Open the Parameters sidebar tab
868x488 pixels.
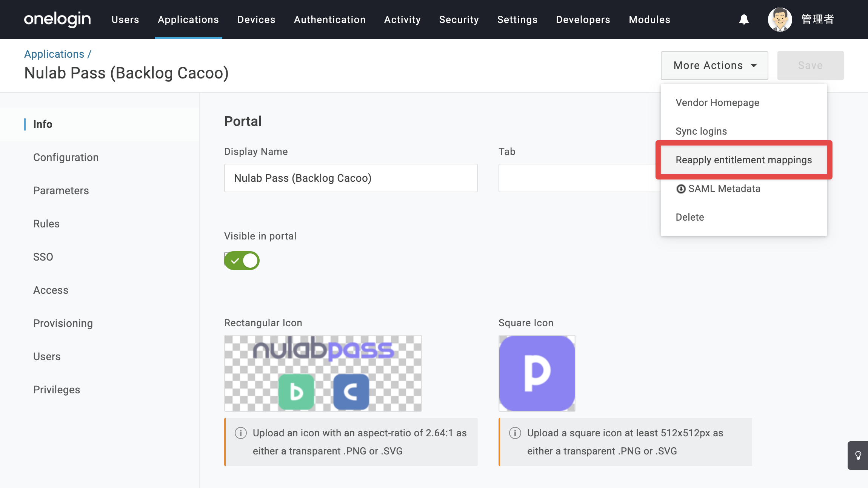point(100,190)
